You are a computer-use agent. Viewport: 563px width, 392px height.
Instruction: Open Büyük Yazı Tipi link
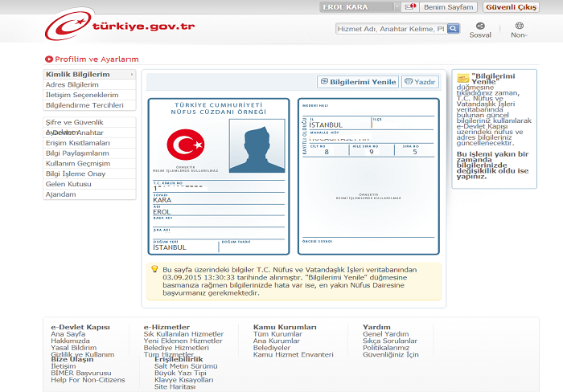tap(180, 373)
